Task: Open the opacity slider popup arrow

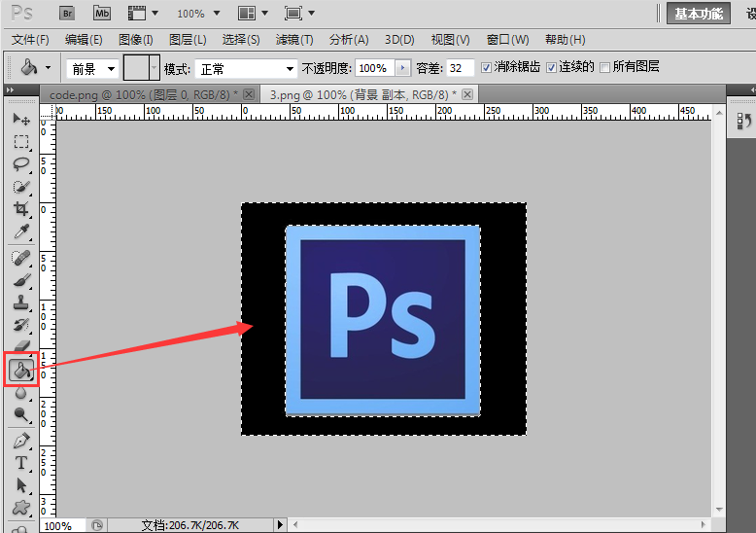Action: 402,68
